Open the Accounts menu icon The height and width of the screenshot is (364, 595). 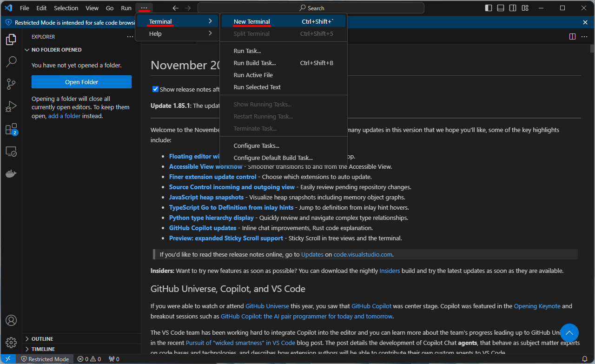11,321
